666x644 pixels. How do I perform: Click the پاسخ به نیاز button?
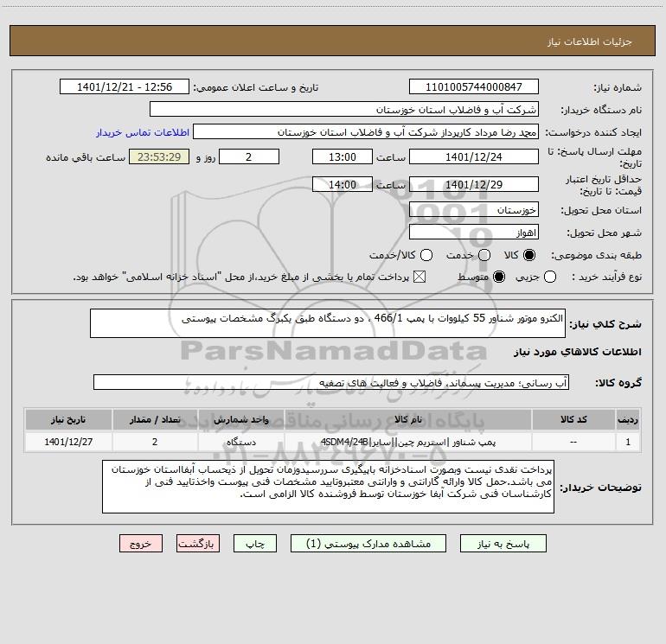tap(503, 544)
